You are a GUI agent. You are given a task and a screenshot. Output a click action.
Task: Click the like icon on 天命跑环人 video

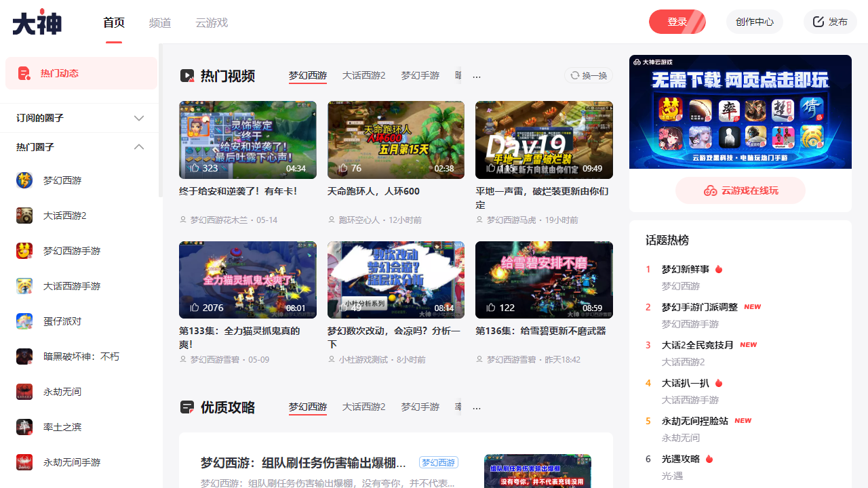tap(343, 168)
